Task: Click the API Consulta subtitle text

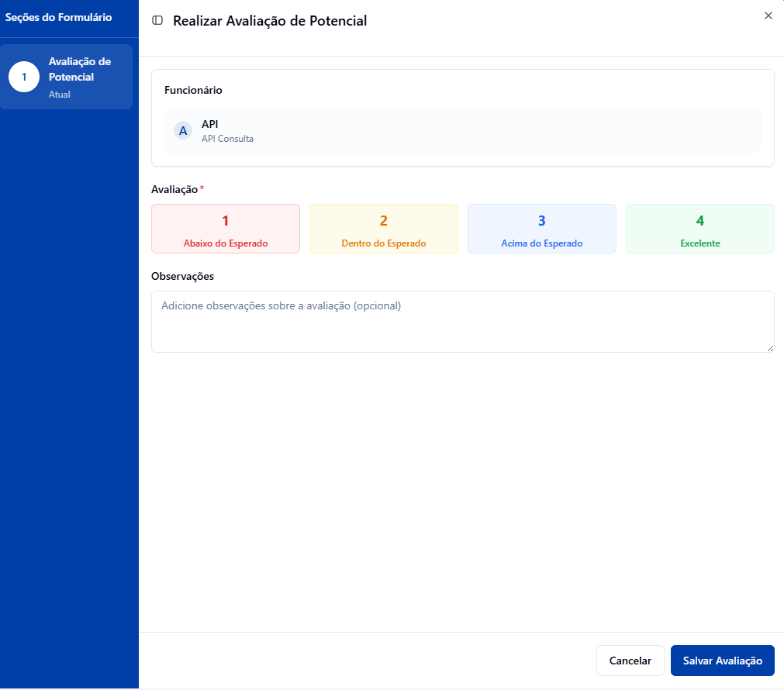Action: (227, 139)
